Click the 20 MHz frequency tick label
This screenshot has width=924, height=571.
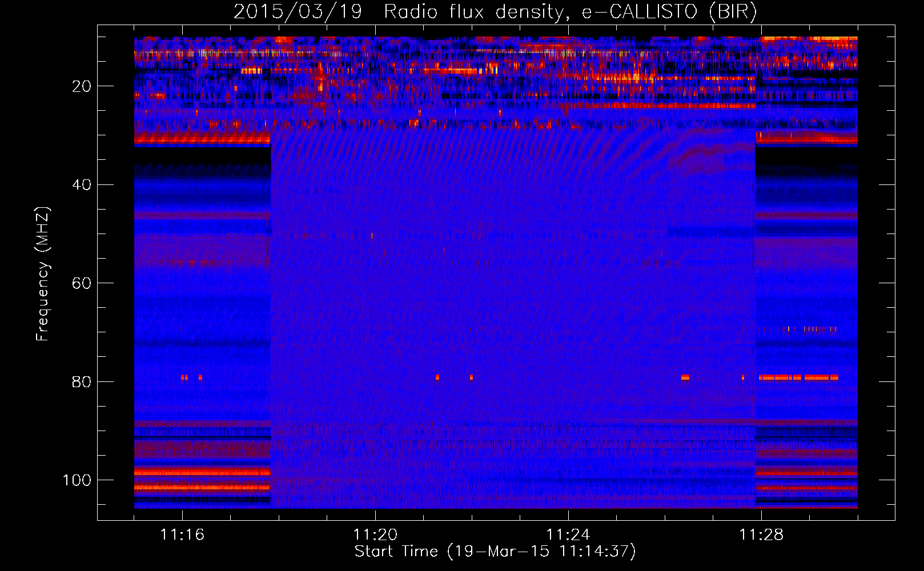(x=82, y=86)
